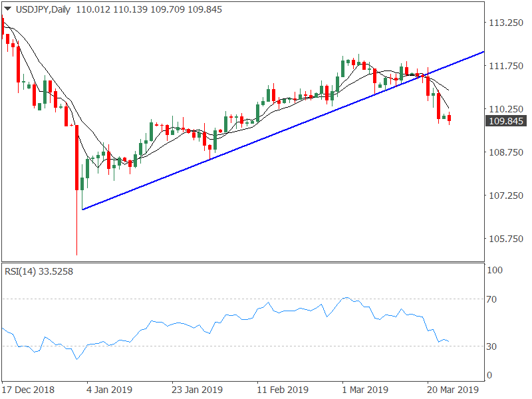
Task: Click the RSI scale 100 label
Action: coord(494,271)
